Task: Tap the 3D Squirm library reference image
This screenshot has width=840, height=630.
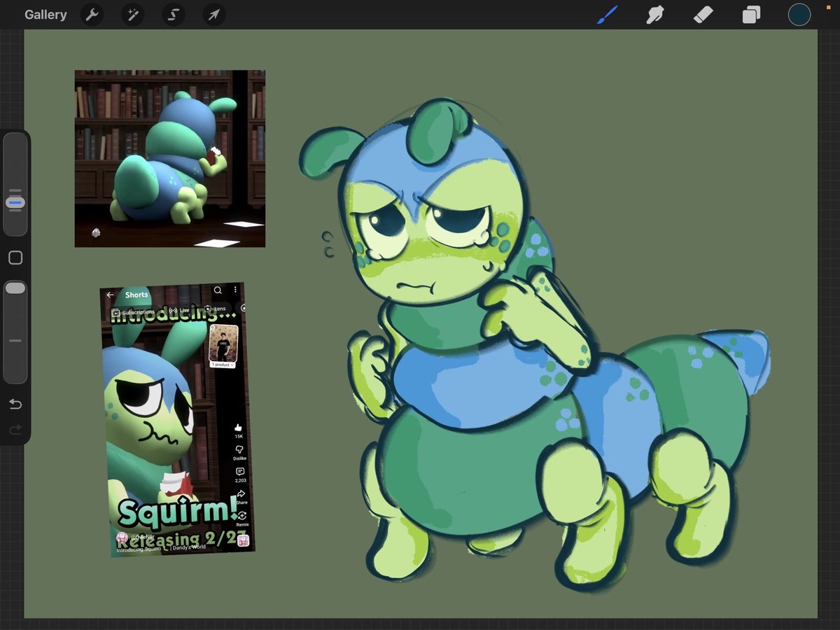Action: 170,159
